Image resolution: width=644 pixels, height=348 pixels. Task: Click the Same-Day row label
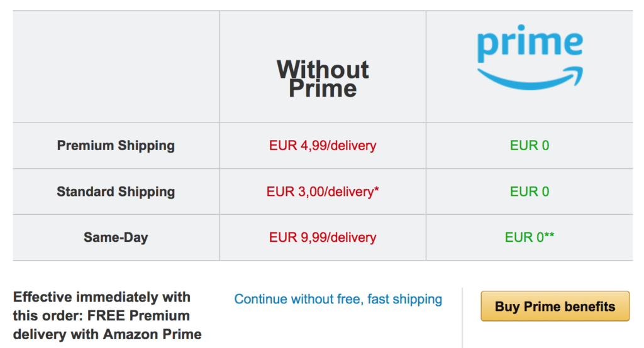pyautogui.click(x=116, y=237)
